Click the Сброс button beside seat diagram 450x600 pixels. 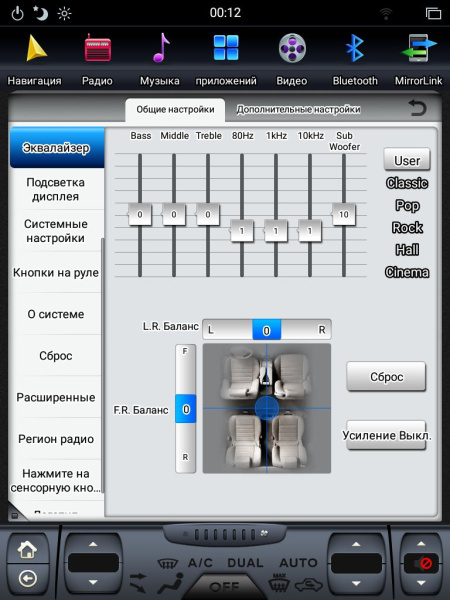click(x=386, y=377)
